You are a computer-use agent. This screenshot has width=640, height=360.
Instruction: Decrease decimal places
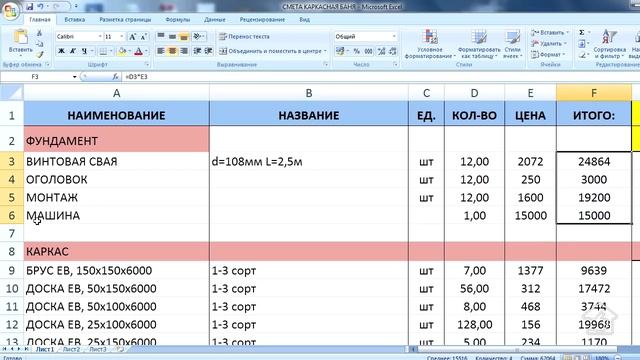pyautogui.click(x=393, y=51)
